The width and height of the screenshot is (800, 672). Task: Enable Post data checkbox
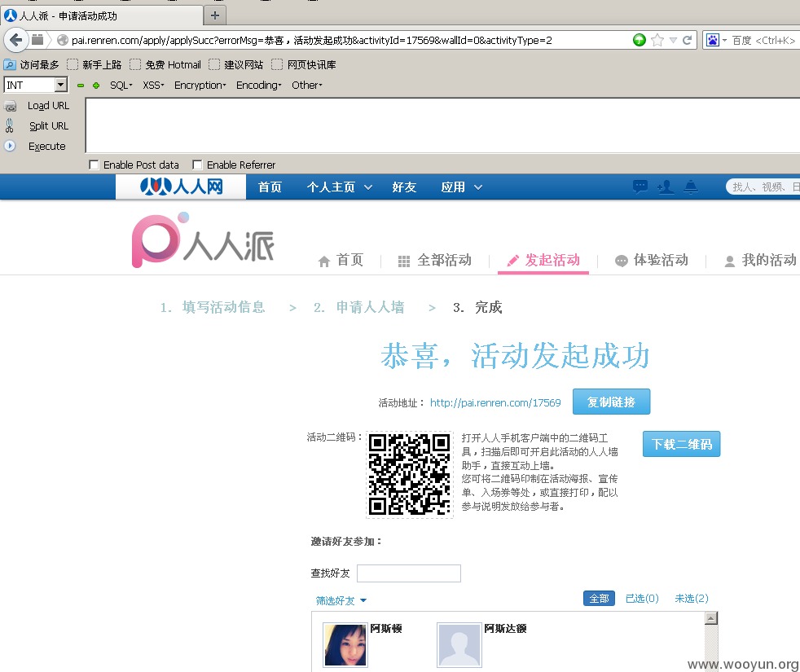point(94,165)
